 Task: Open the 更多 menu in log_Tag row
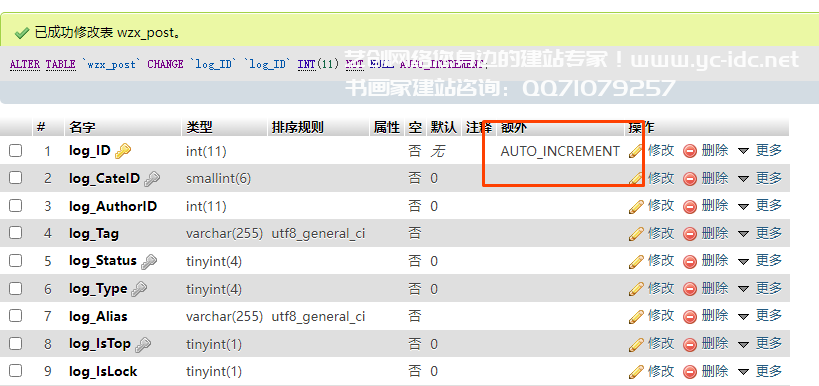[x=760, y=233]
